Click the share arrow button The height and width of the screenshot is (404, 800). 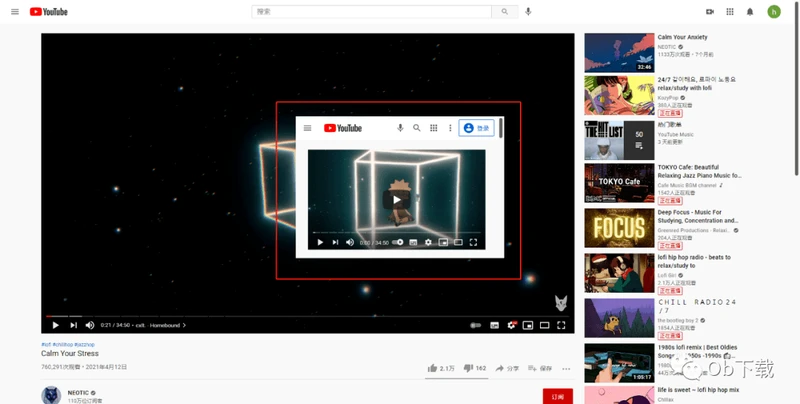pos(507,368)
